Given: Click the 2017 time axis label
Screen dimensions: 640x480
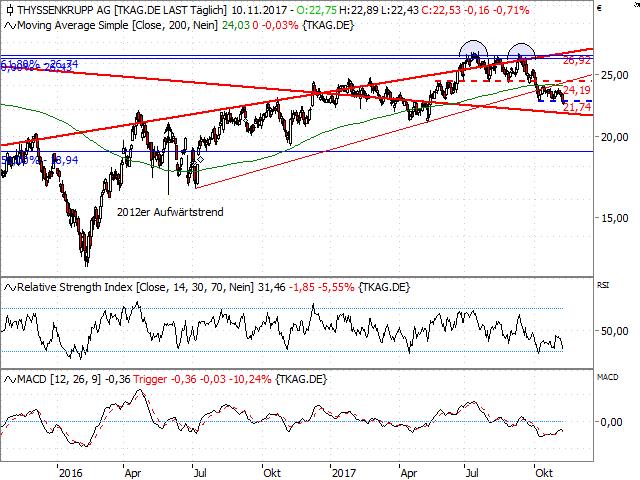Looking at the screenshot, I should [344, 473].
